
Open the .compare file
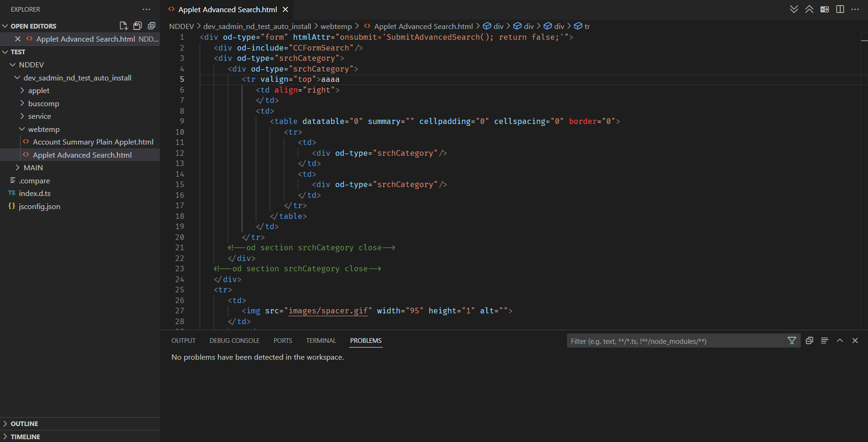click(x=34, y=181)
